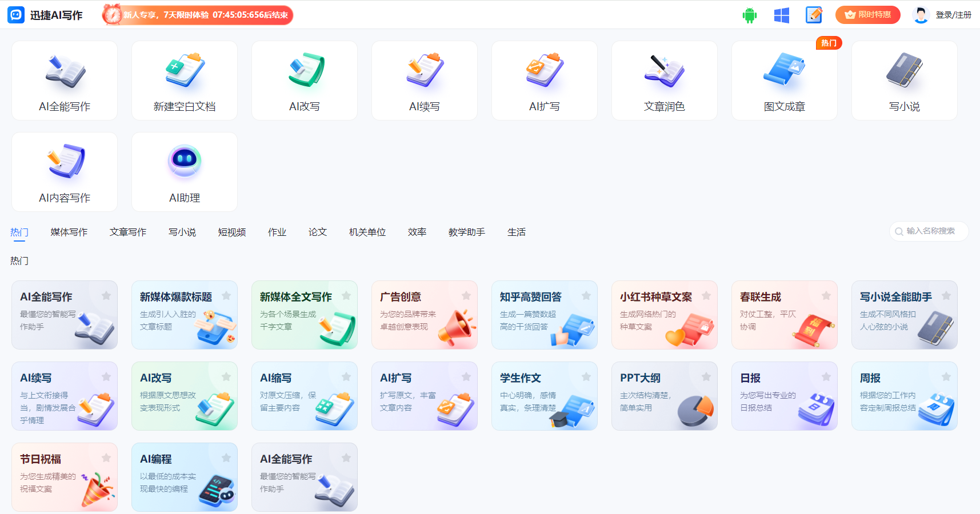The image size is (980, 514).
Task: Toggle favorite star on PPT大纲 card
Action: 706,377
